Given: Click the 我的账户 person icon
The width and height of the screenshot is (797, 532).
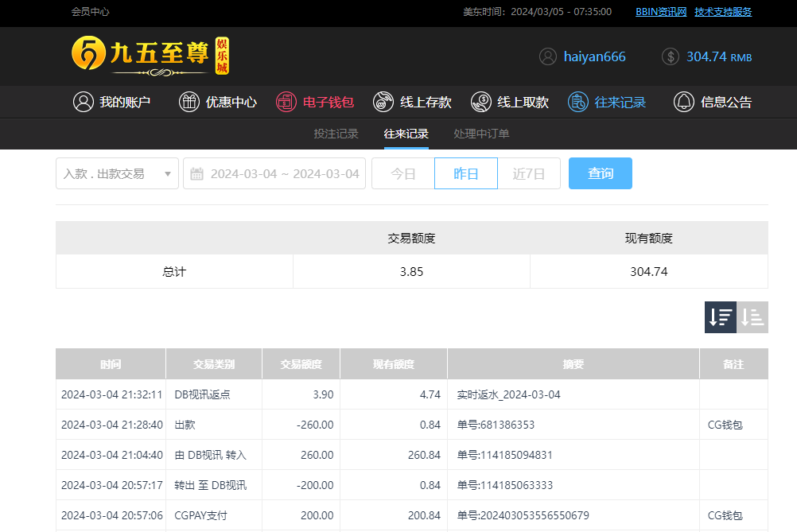Looking at the screenshot, I should [83, 102].
